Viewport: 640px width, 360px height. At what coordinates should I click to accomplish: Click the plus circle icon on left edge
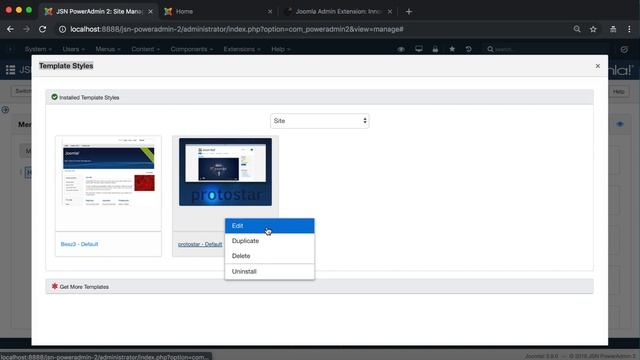point(5,109)
